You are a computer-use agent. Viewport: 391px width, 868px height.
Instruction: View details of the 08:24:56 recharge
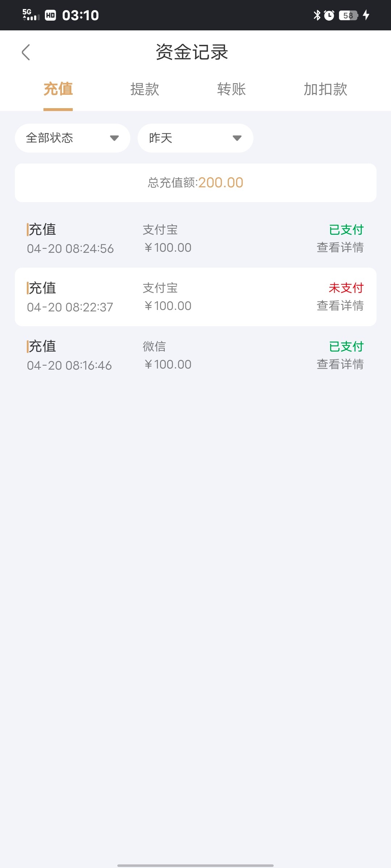coord(340,248)
